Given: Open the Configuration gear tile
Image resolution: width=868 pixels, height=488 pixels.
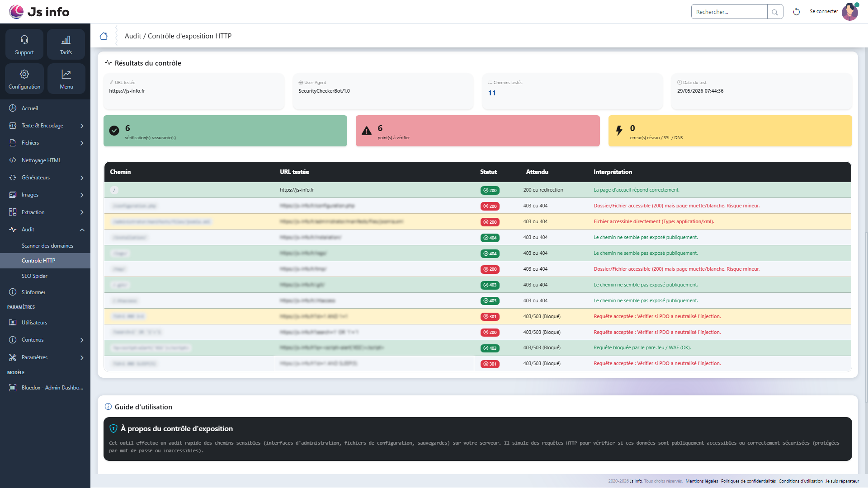Looking at the screenshot, I should 24,79.
